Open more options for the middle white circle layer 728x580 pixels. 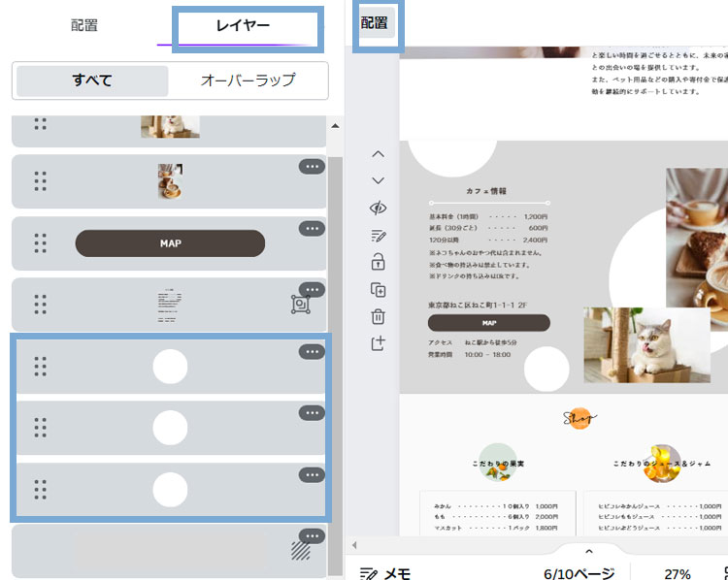click(312, 413)
